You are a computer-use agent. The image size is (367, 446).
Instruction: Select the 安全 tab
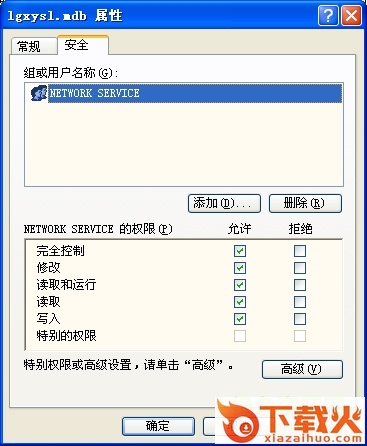[x=83, y=45]
